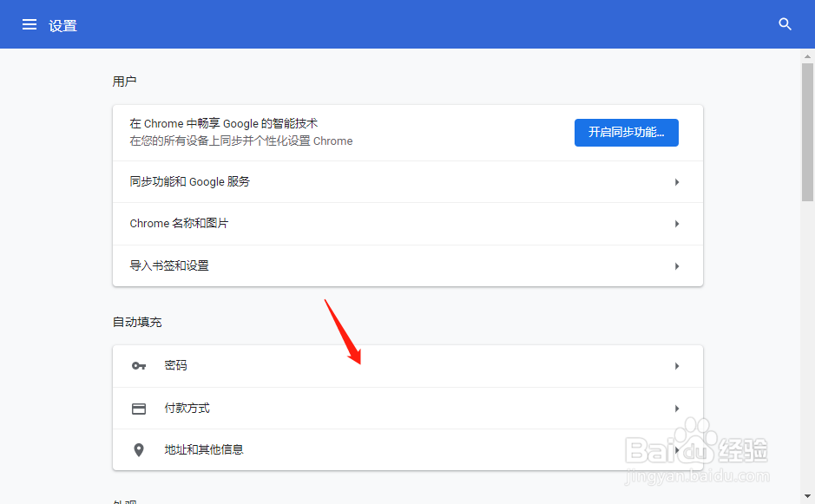Click the 用户 section heading
Screen dimensions: 815x504
pyautogui.click(x=124, y=82)
